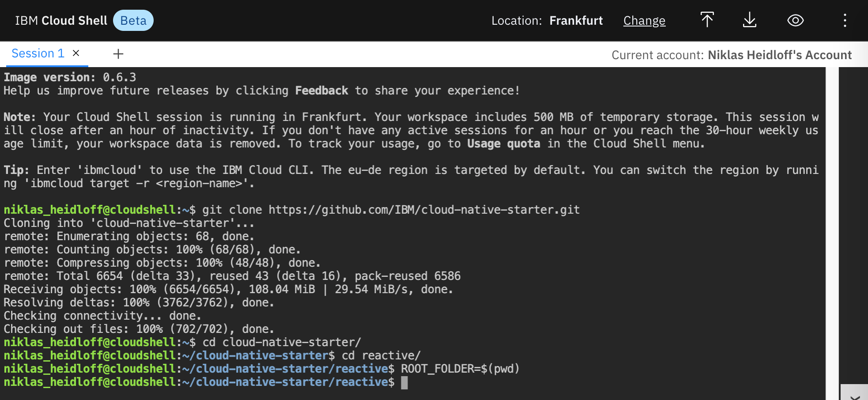Click Niklas Heidloff's Account name
868x400 pixels.
[780, 55]
